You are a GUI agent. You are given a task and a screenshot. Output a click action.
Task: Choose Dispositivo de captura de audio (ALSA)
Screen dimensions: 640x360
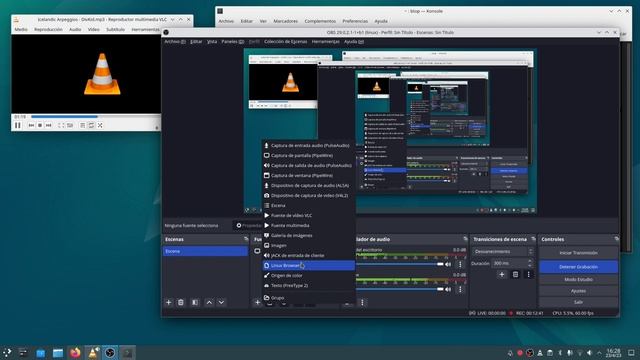[x=309, y=185]
